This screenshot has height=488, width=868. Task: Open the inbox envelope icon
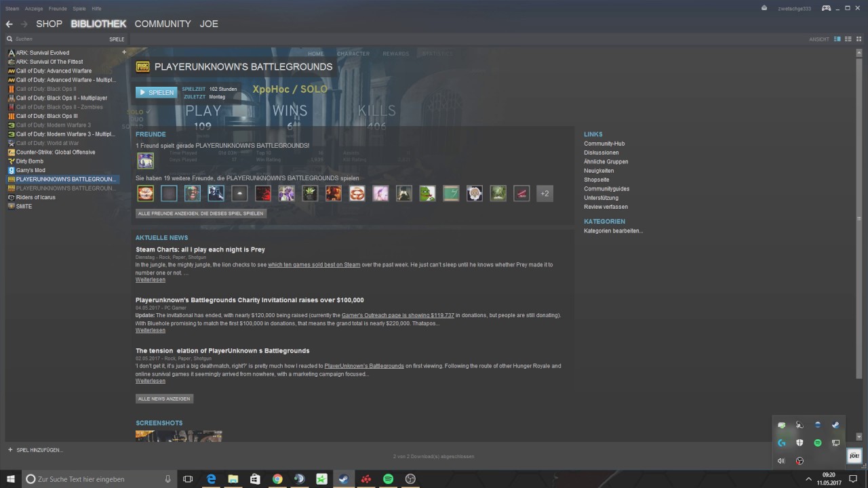[x=764, y=8]
